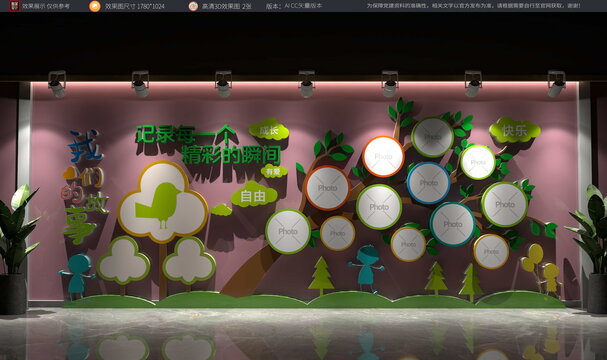Open the red-ringed Photo placeholder circle

tap(328, 188)
